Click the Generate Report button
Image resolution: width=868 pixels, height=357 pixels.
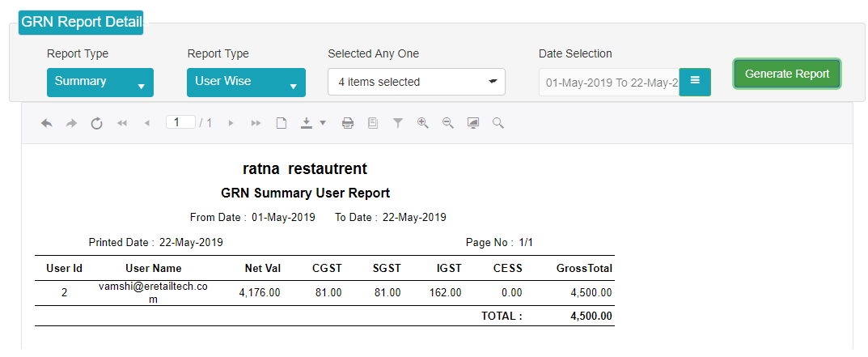click(787, 74)
